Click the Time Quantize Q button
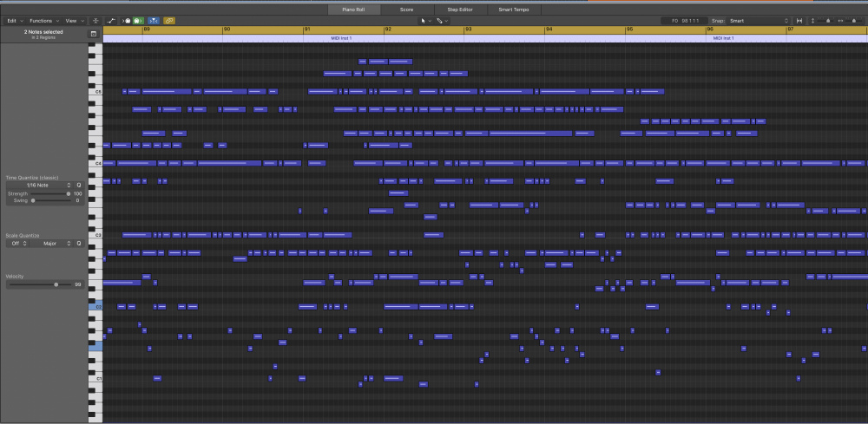The image size is (868, 424). (x=78, y=186)
